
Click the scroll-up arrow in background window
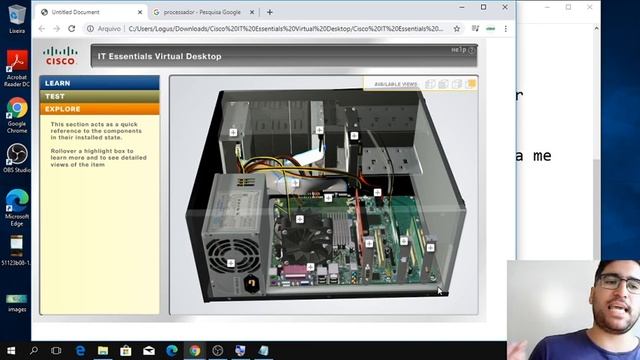pos(596,28)
